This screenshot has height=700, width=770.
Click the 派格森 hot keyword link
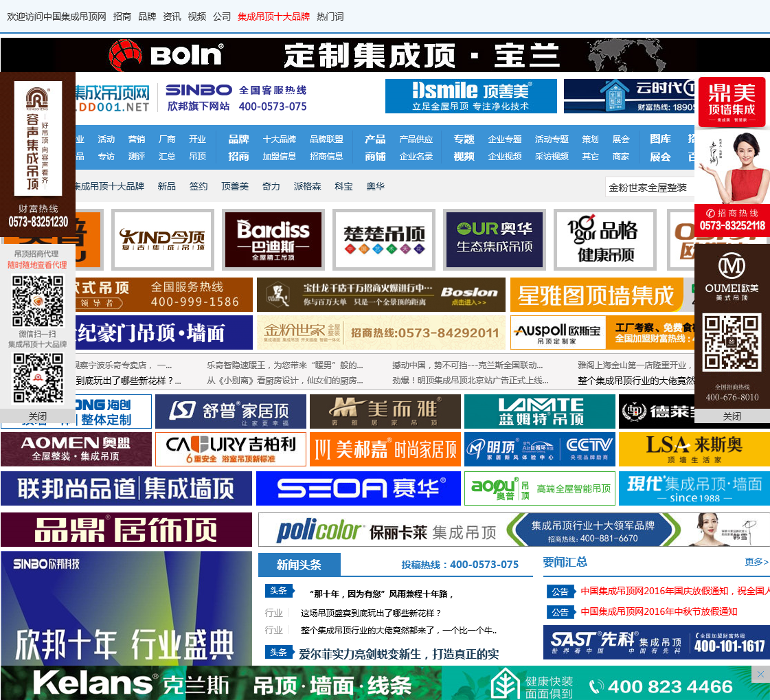(x=308, y=187)
